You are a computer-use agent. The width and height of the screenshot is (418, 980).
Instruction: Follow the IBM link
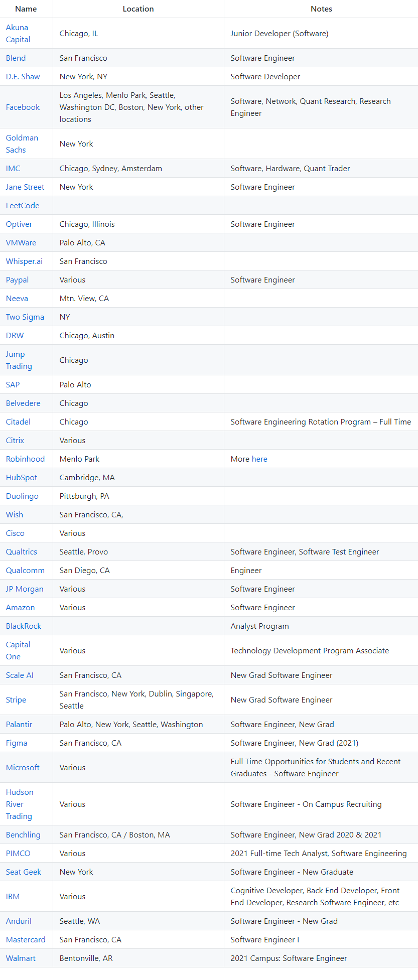coord(13,897)
